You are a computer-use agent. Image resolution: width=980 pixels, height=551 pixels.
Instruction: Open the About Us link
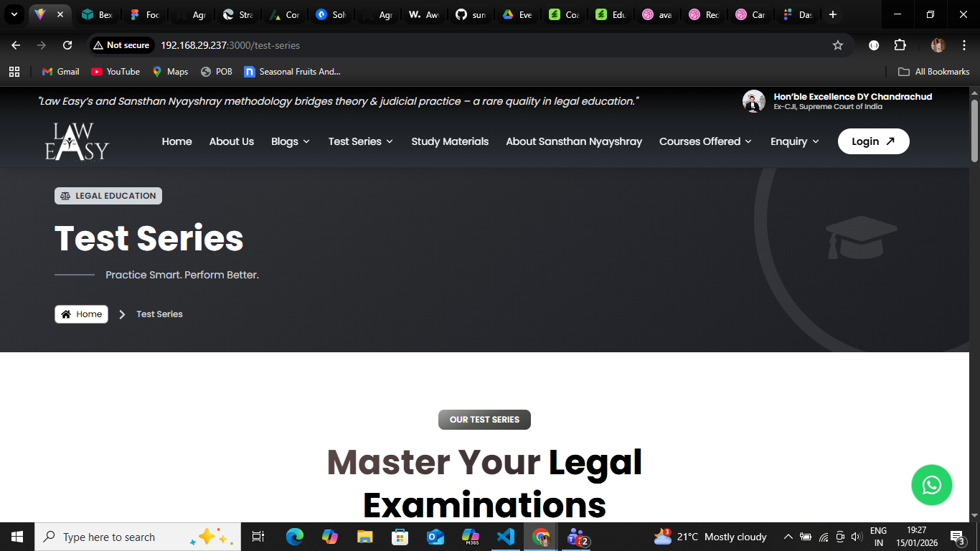click(x=231, y=141)
